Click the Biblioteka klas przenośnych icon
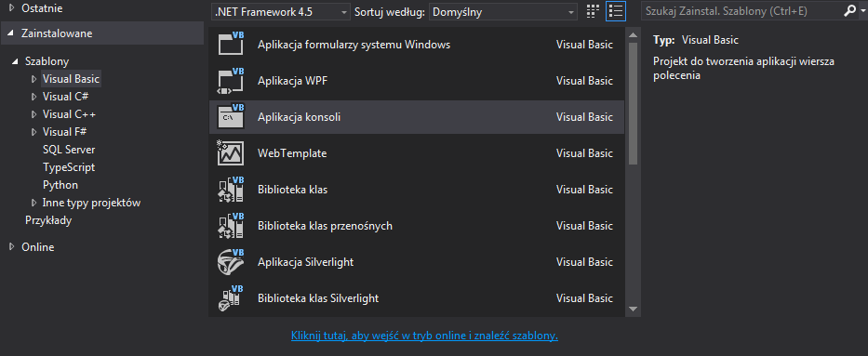The width and height of the screenshot is (868, 356). (x=231, y=226)
